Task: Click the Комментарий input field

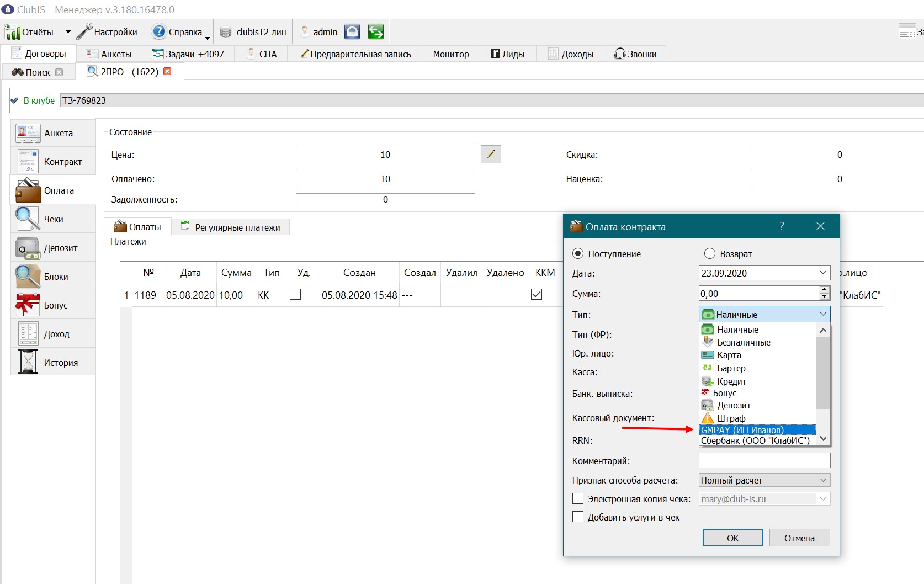Action: (x=764, y=460)
